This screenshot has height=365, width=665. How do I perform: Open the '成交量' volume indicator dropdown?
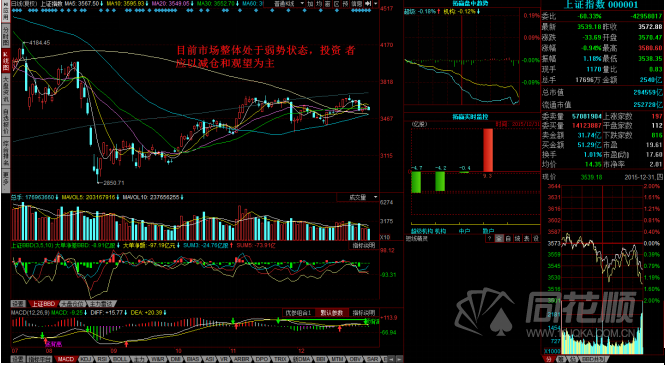tap(357, 197)
